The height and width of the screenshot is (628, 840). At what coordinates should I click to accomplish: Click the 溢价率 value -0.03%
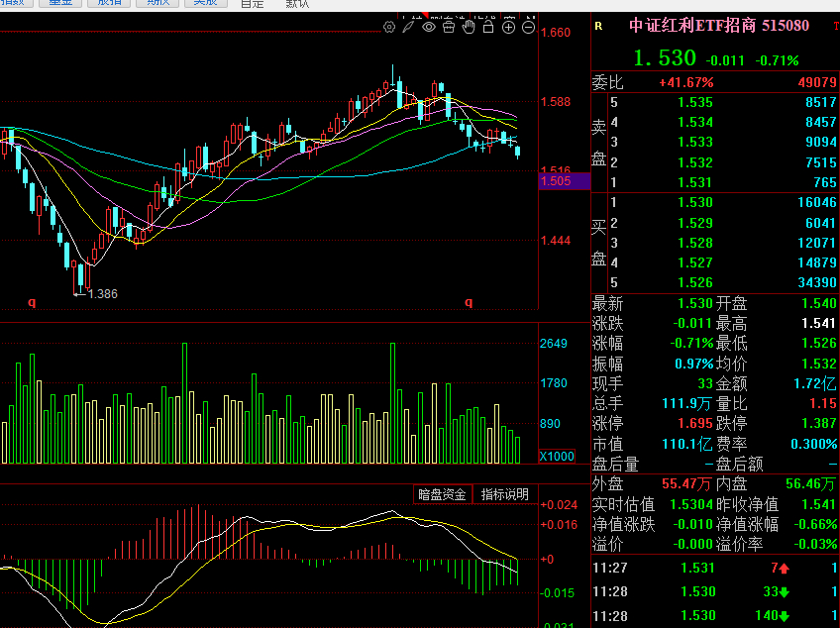815,545
